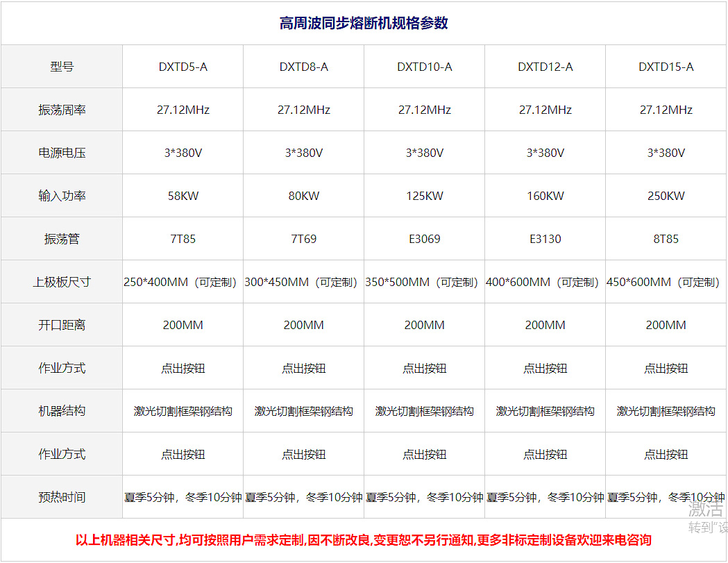Image resolution: width=728 pixels, height=563 pixels.
Task: Click the 250*400MM（可定制）plate size cell
Action: (182, 282)
